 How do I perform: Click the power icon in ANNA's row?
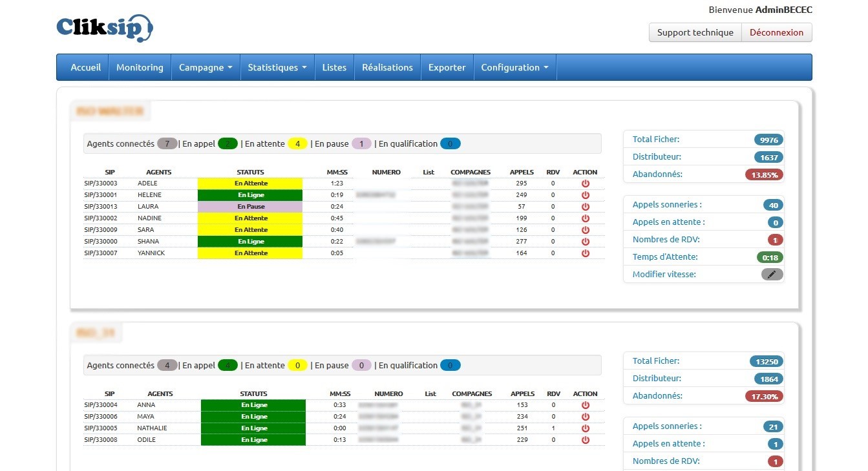pos(586,405)
